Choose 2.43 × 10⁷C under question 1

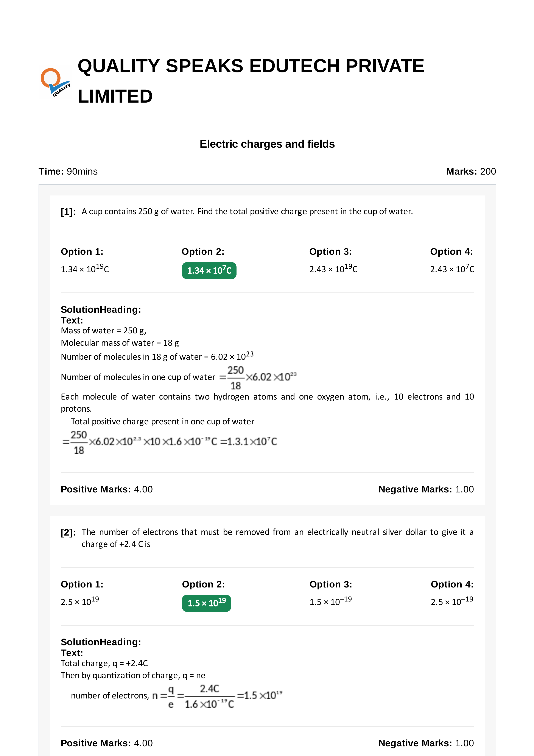tap(452, 269)
